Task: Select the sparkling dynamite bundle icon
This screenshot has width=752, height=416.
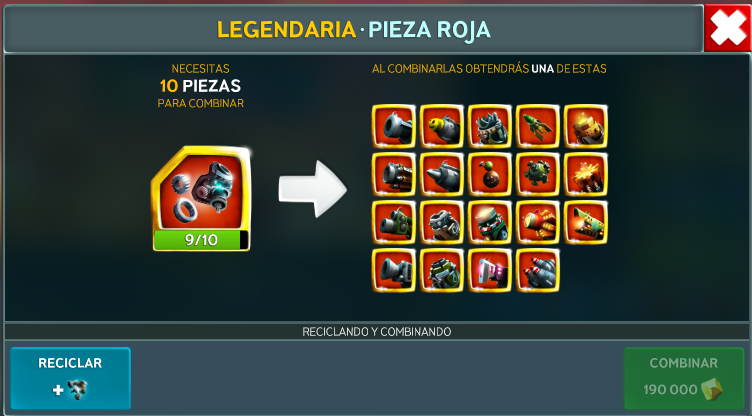Action: click(586, 174)
